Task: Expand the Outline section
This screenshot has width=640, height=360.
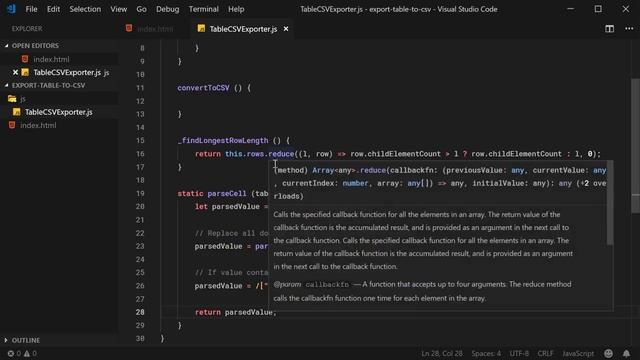Action: tap(25, 340)
